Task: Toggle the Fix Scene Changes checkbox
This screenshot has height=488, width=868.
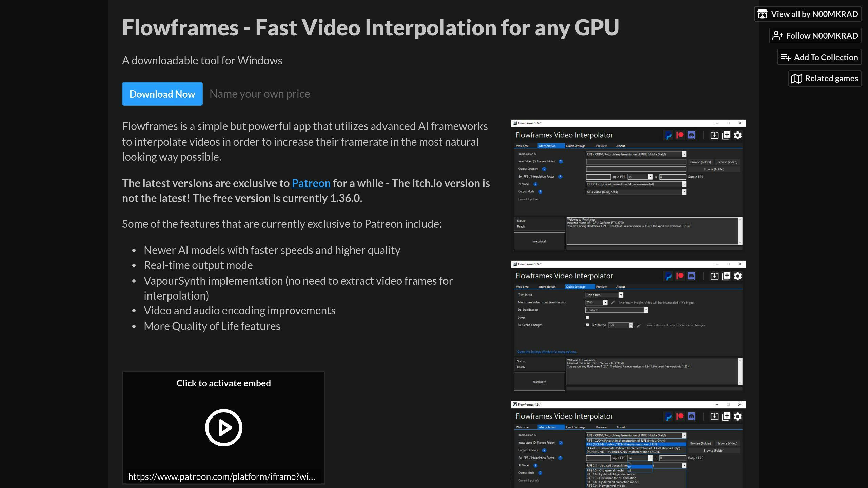Action: coord(587,325)
